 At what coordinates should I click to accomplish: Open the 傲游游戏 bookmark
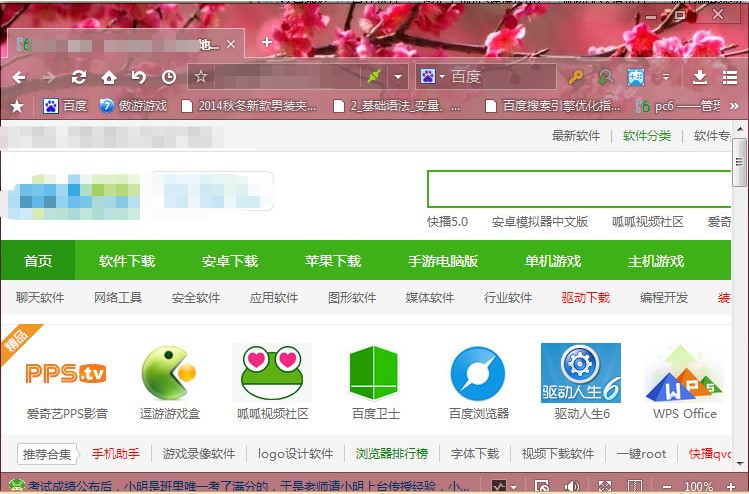133,106
